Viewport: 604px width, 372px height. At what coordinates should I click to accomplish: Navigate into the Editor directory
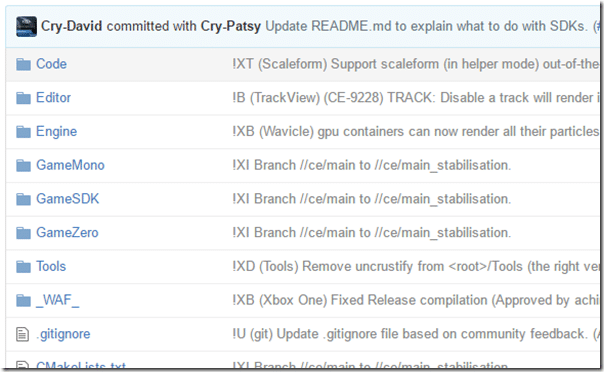click(53, 98)
